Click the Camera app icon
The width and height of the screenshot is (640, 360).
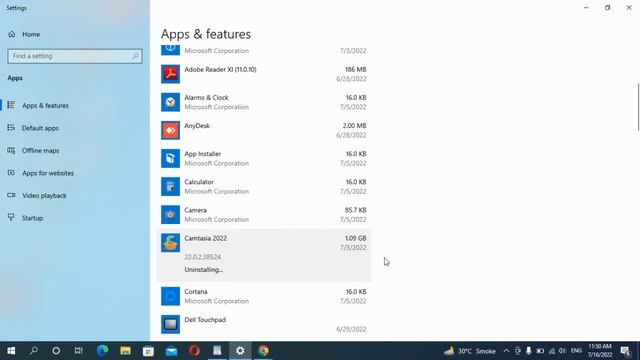pos(170,215)
